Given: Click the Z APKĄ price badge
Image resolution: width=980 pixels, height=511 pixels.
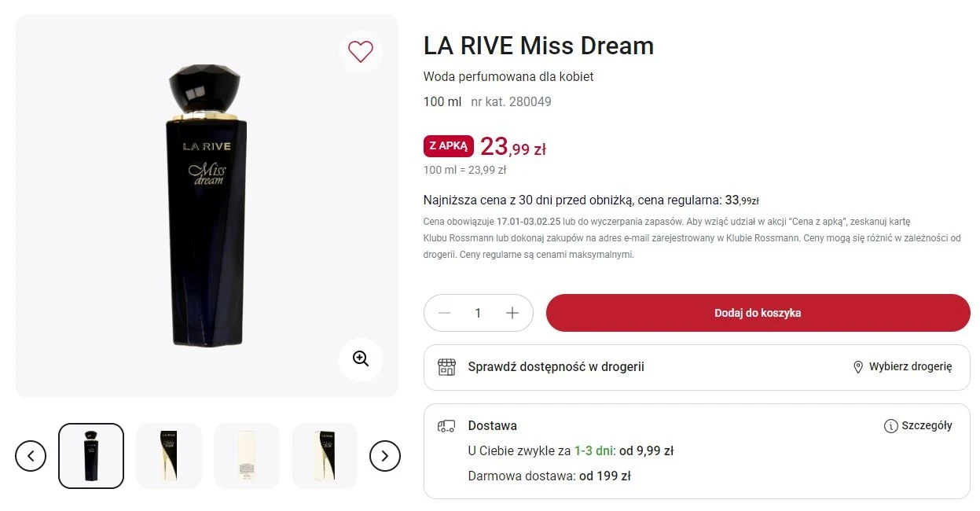Looking at the screenshot, I should click(x=448, y=146).
